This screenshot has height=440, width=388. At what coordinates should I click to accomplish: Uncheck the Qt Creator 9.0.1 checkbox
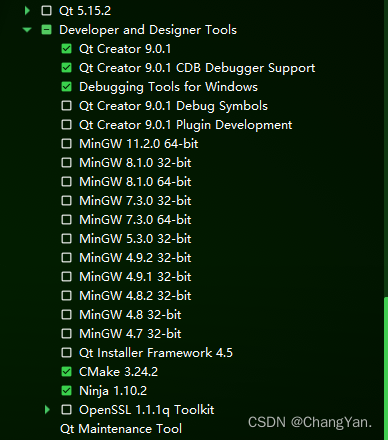click(66, 49)
